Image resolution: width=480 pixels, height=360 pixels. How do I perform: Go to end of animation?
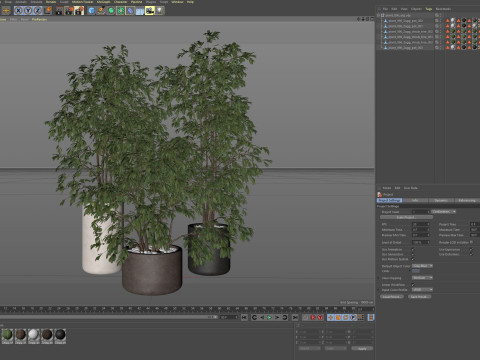pos(295,317)
